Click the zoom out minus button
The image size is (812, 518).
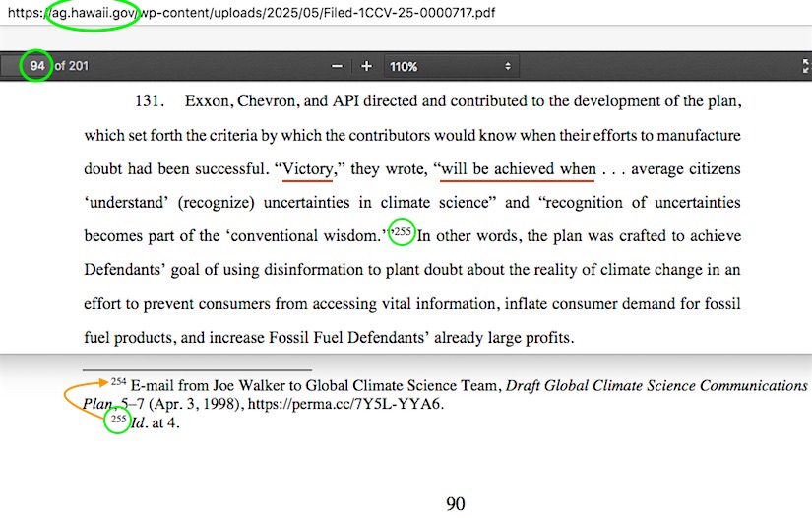coord(337,66)
